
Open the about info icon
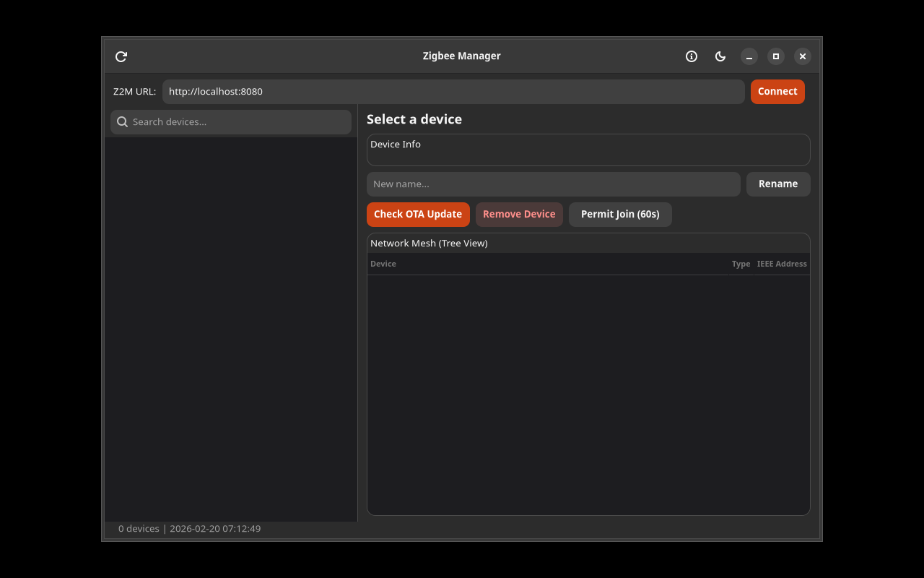691,56
